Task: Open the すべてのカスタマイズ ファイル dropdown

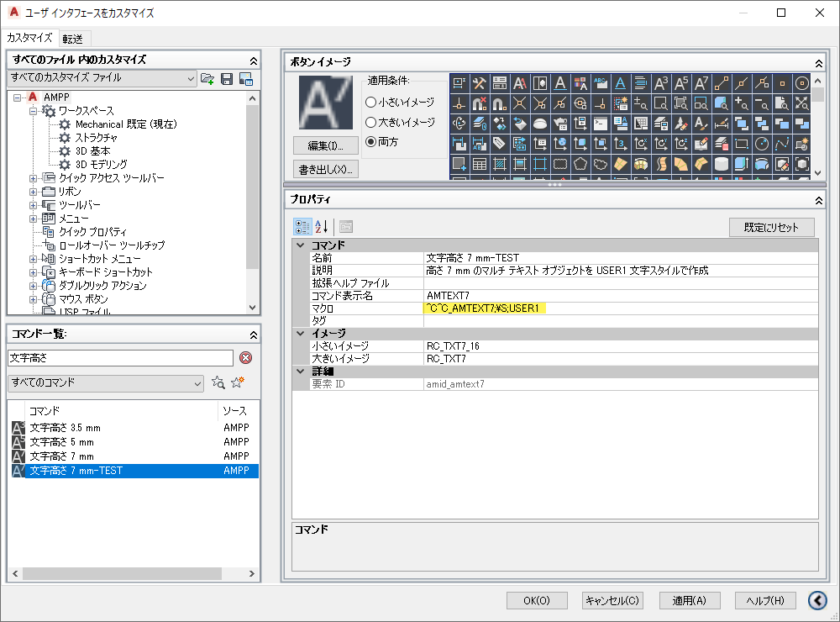Action: [102, 78]
